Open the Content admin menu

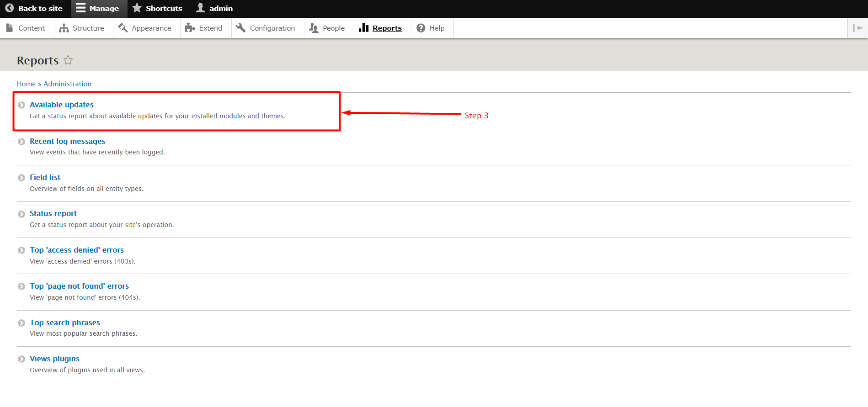click(x=26, y=28)
